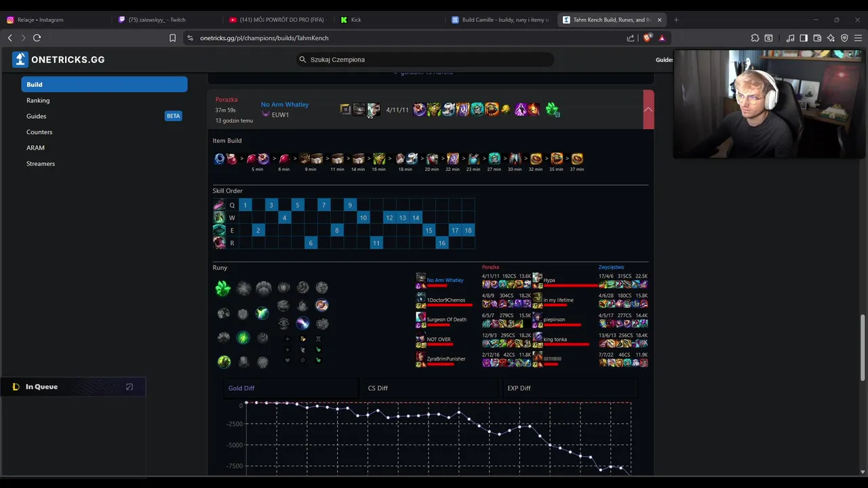Click the item purchased at 37 min

[x=577, y=159]
